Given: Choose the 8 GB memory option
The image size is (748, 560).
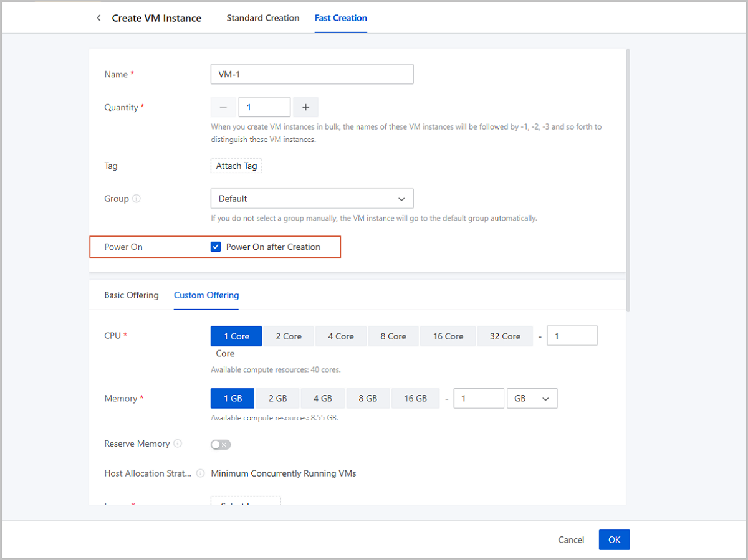Looking at the screenshot, I should (x=368, y=399).
